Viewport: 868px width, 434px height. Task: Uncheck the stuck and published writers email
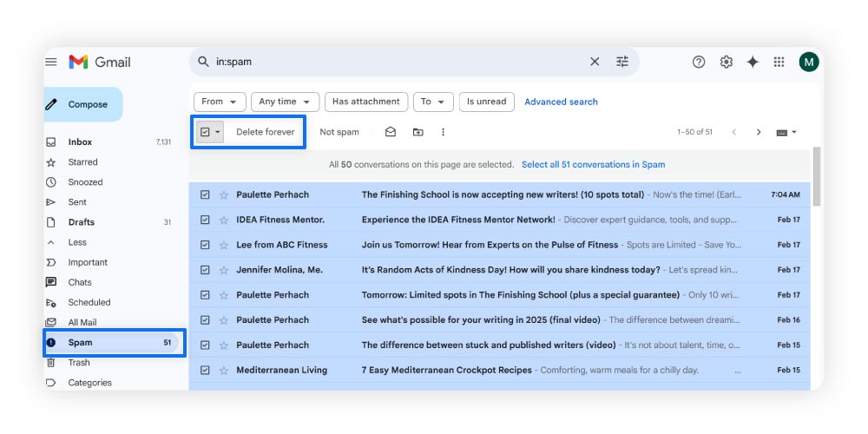point(205,345)
